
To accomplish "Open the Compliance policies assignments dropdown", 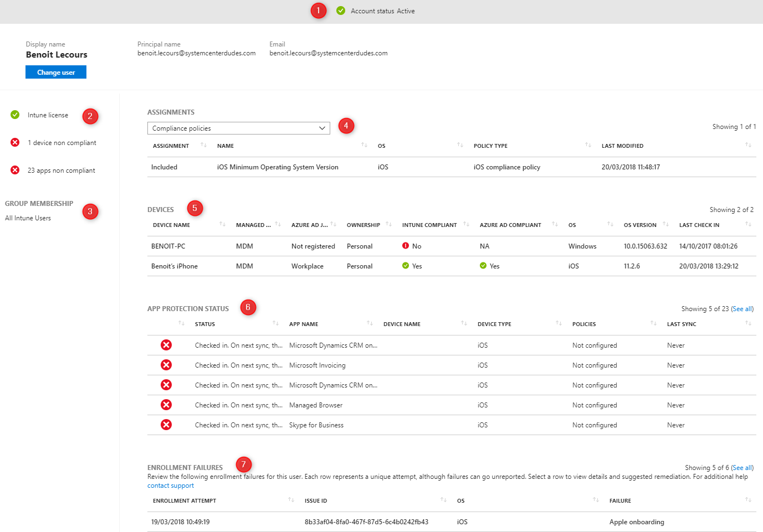I will pyautogui.click(x=239, y=128).
